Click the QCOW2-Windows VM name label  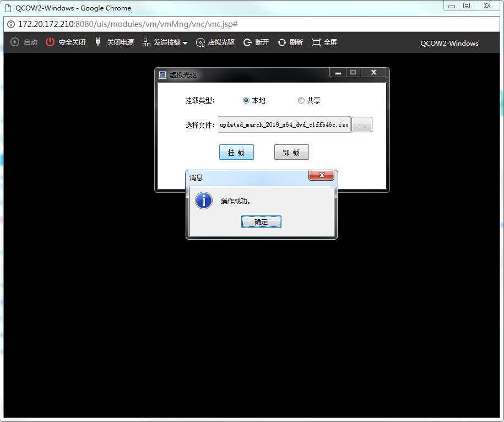tap(449, 43)
